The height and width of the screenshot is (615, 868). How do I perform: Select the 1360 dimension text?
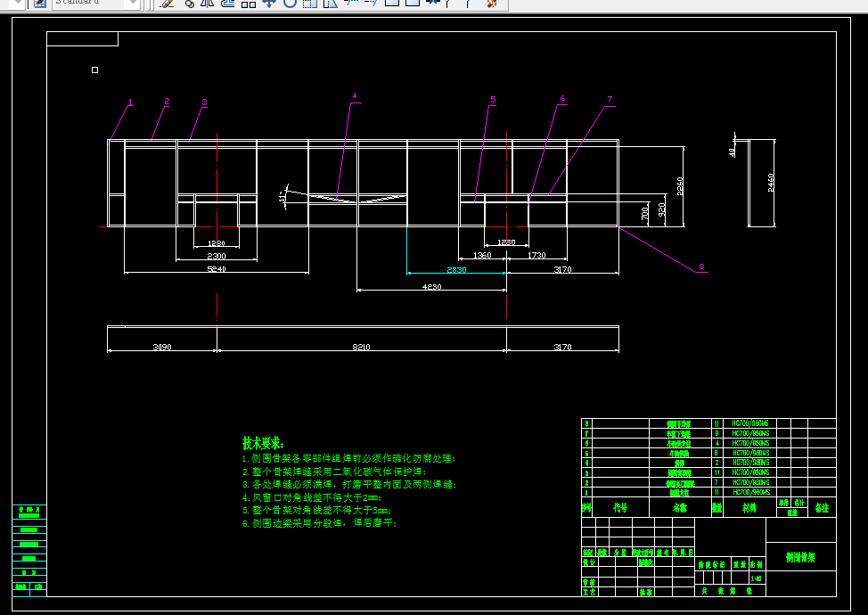coord(482,256)
